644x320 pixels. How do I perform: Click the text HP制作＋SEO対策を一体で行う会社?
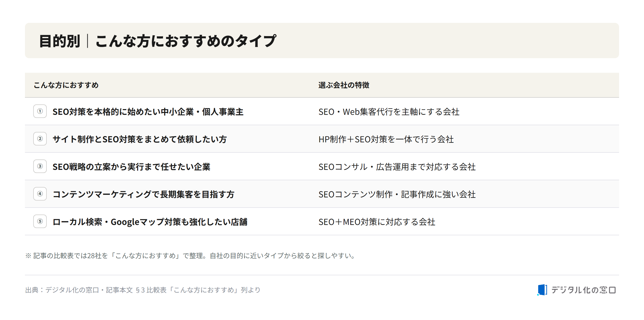pyautogui.click(x=386, y=139)
